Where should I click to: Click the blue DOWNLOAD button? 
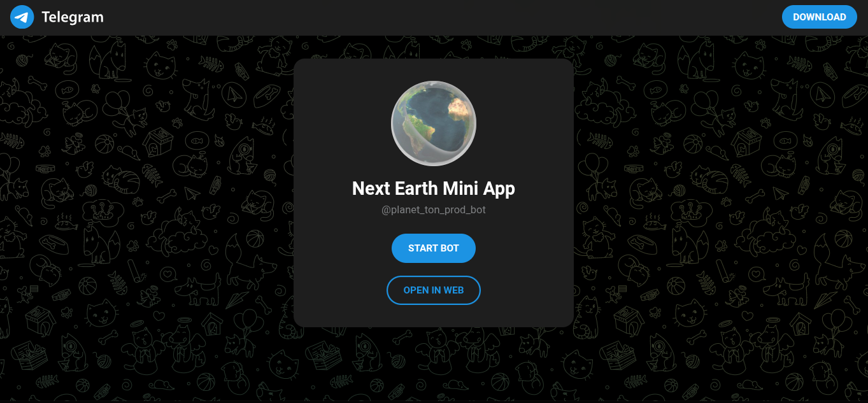(x=819, y=17)
